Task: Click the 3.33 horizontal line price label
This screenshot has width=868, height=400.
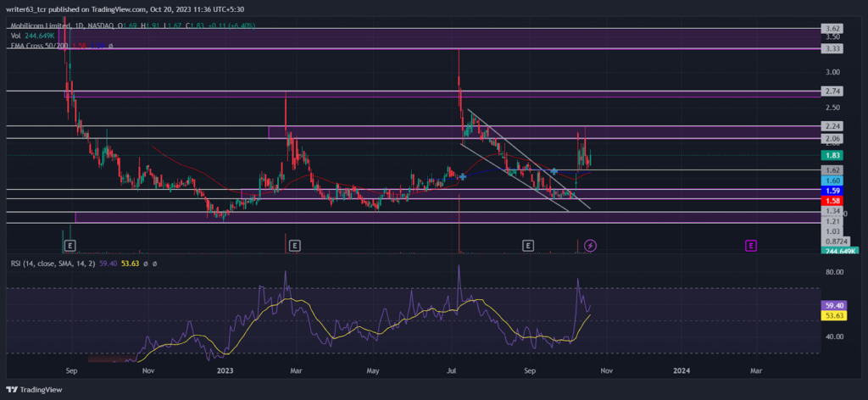Action: (x=832, y=48)
